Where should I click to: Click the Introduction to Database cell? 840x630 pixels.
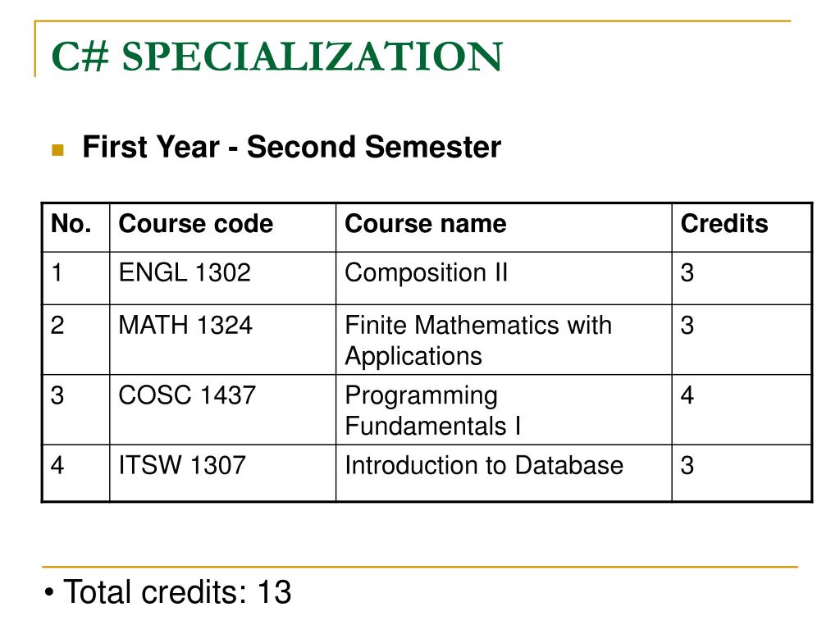pyautogui.click(x=504, y=473)
